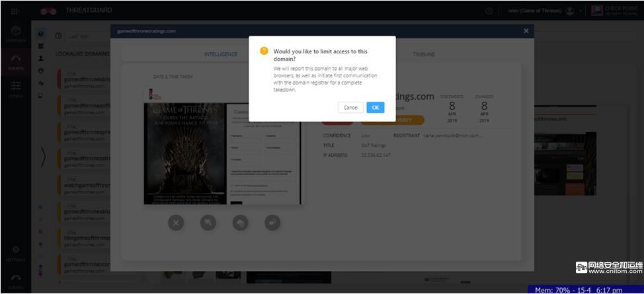Select the hbogameofthrones lookalike domain row
Screen dimensions: 644x294
tap(84, 239)
